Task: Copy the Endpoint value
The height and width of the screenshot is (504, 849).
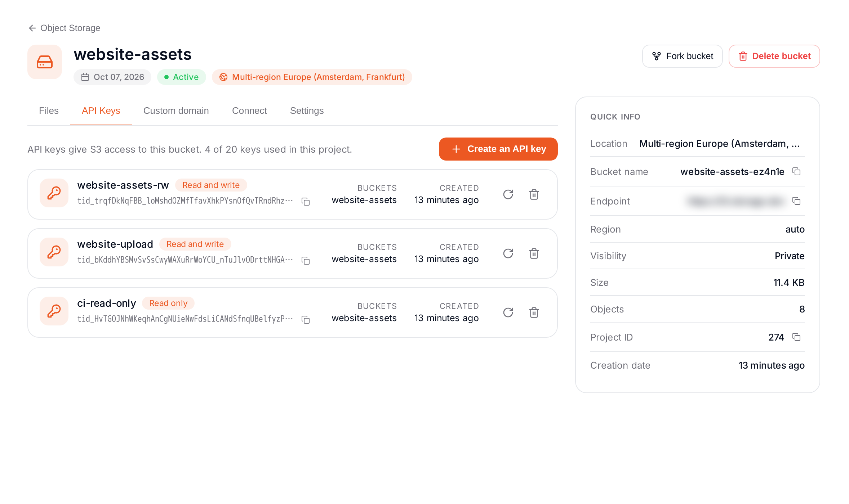Action: (796, 201)
